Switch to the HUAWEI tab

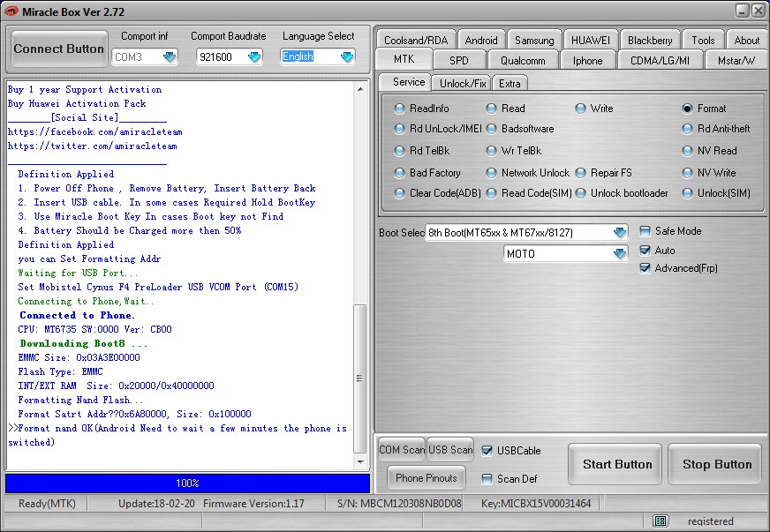click(x=590, y=41)
